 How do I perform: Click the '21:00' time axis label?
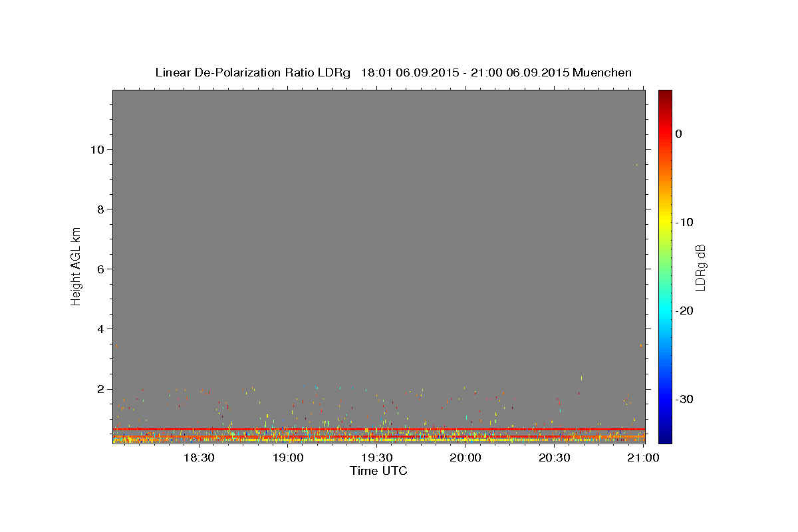[643, 458]
